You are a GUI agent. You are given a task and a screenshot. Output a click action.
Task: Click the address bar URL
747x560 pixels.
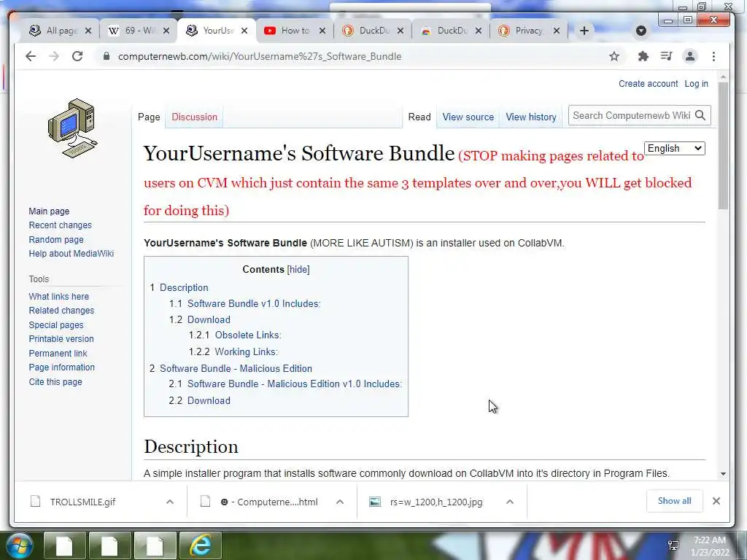(x=260, y=56)
